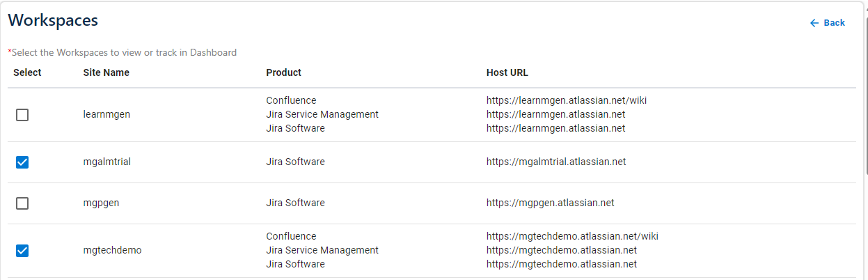Click the Back link text
This screenshot has height=280, width=868.
pos(834,23)
